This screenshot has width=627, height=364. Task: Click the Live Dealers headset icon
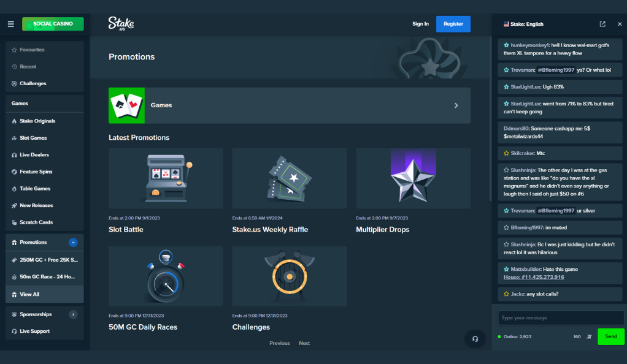click(x=14, y=154)
